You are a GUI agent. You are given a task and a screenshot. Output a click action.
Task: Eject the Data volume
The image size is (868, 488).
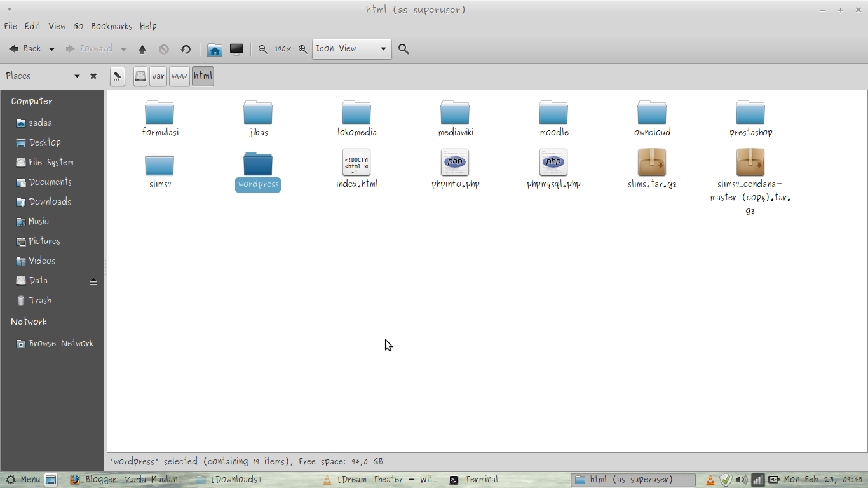pos(93,281)
